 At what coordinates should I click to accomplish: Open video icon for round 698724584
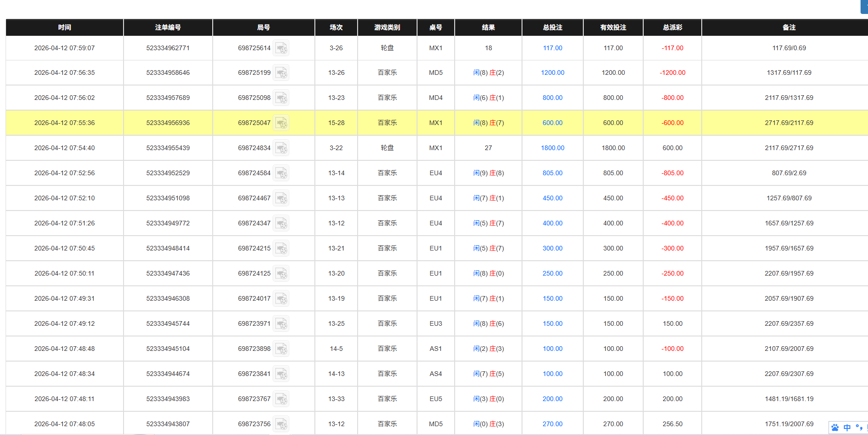(x=281, y=173)
